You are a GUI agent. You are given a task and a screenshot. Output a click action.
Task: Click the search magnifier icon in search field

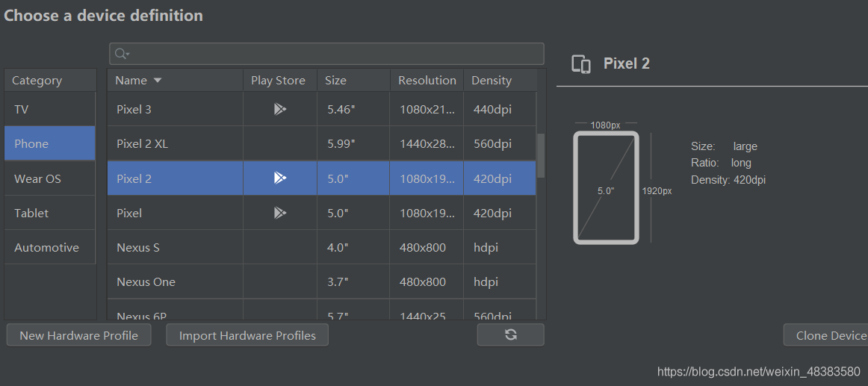click(121, 54)
